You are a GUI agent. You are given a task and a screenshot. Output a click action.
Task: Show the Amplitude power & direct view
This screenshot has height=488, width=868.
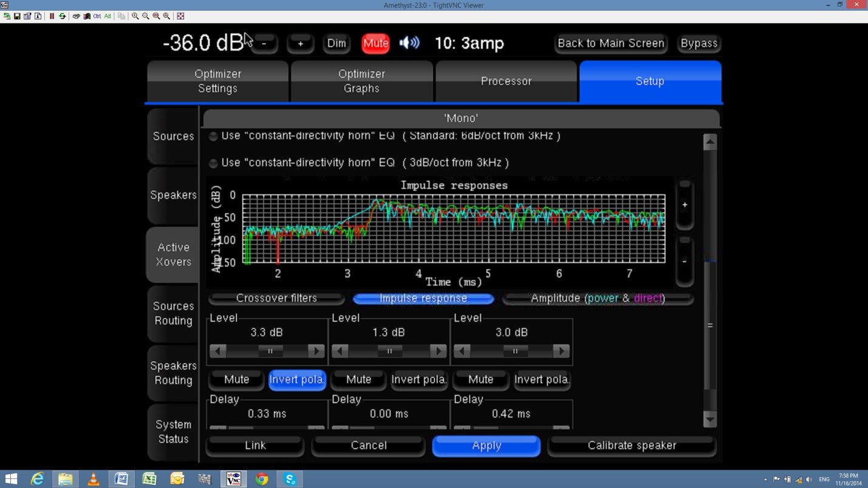point(598,299)
